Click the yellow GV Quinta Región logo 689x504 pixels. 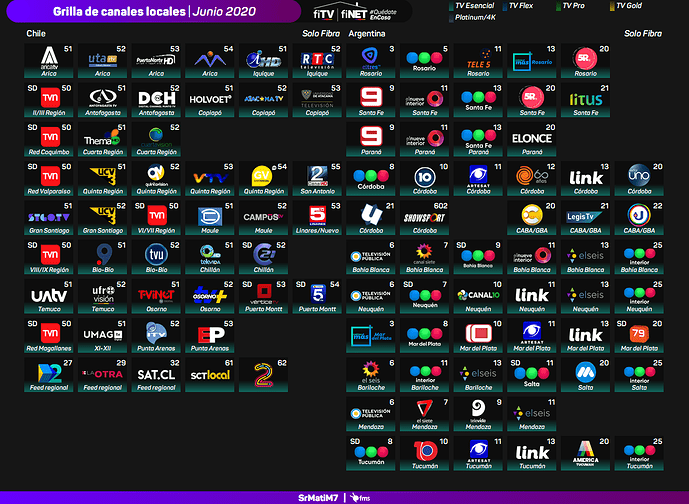click(x=262, y=177)
